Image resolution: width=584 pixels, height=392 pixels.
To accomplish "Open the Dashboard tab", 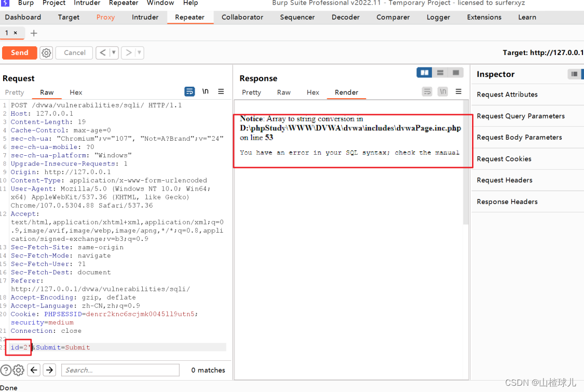I will (x=23, y=17).
